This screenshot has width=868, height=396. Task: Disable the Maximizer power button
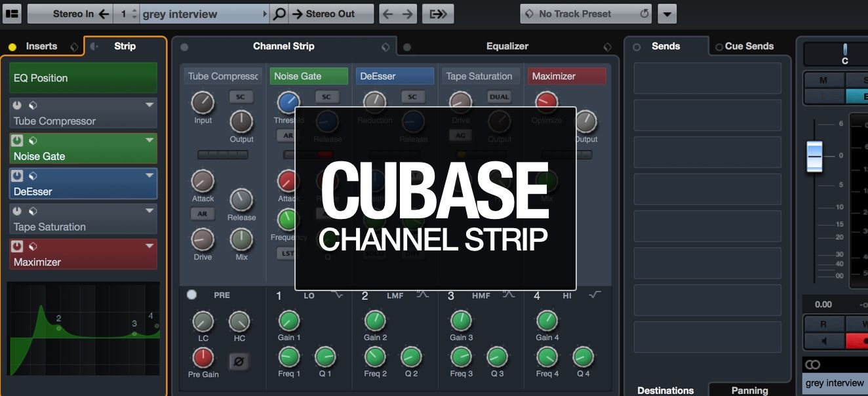click(18, 247)
